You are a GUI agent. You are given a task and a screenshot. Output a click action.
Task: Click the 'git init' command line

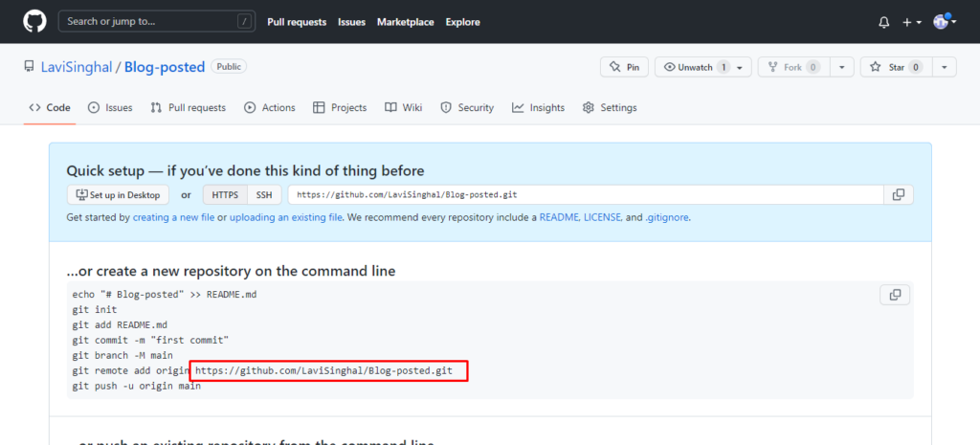pyautogui.click(x=95, y=309)
